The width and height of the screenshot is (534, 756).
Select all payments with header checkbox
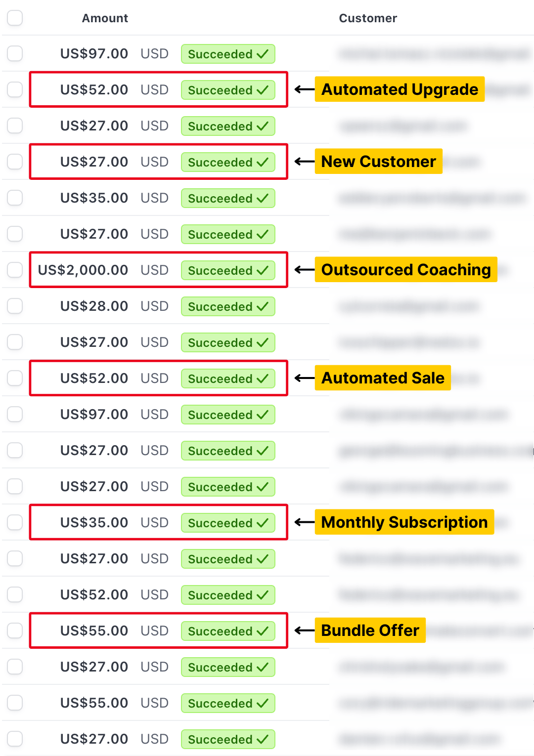click(x=15, y=18)
